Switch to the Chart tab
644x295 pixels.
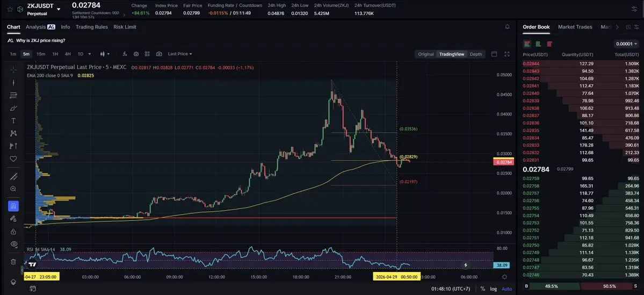point(13,27)
